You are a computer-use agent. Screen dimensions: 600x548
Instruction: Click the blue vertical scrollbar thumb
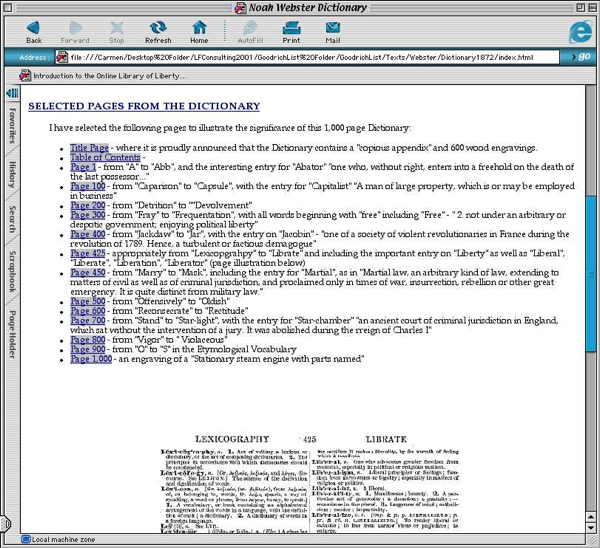(590, 274)
